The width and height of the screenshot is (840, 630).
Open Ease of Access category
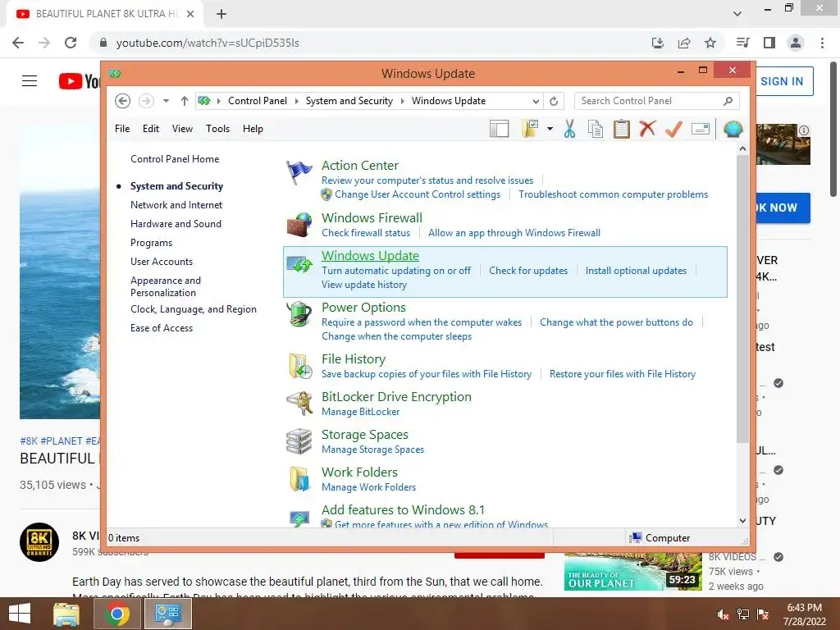pos(162,328)
